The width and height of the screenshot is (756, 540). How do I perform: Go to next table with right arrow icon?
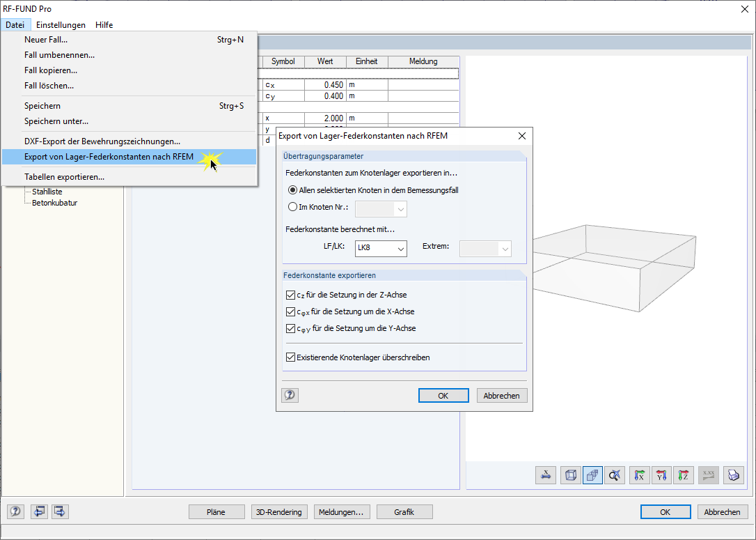pyautogui.click(x=60, y=511)
